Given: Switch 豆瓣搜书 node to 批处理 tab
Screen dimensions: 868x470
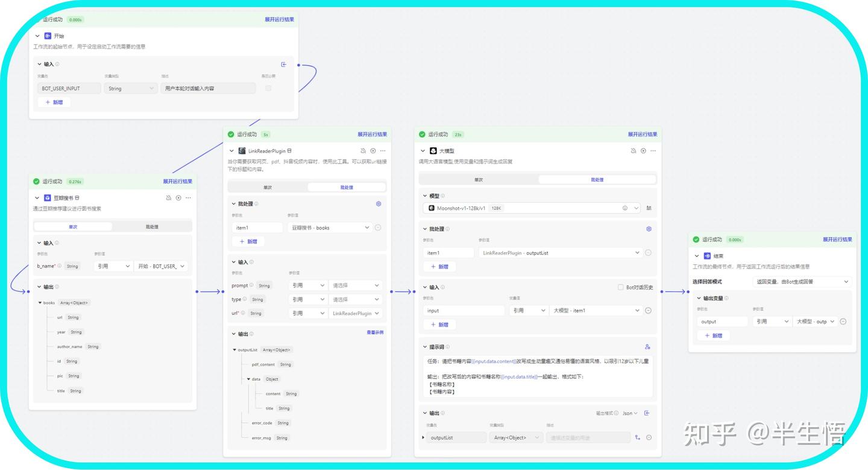Looking at the screenshot, I should [x=152, y=227].
